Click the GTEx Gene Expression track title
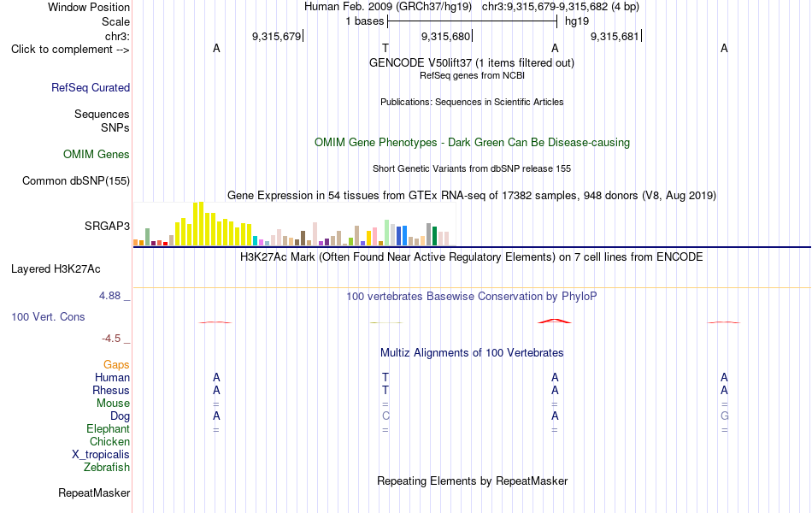Image resolution: width=812 pixels, height=513 pixels. point(472,195)
